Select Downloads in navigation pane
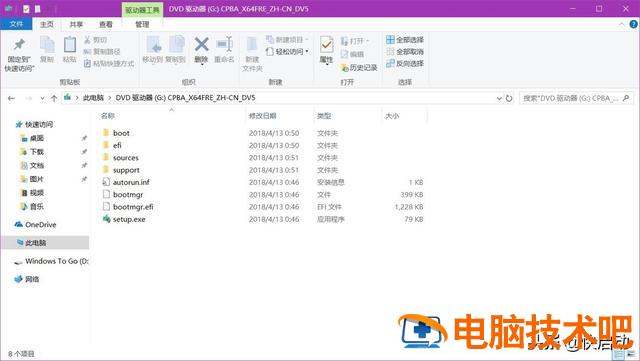640x361 pixels. (37, 152)
